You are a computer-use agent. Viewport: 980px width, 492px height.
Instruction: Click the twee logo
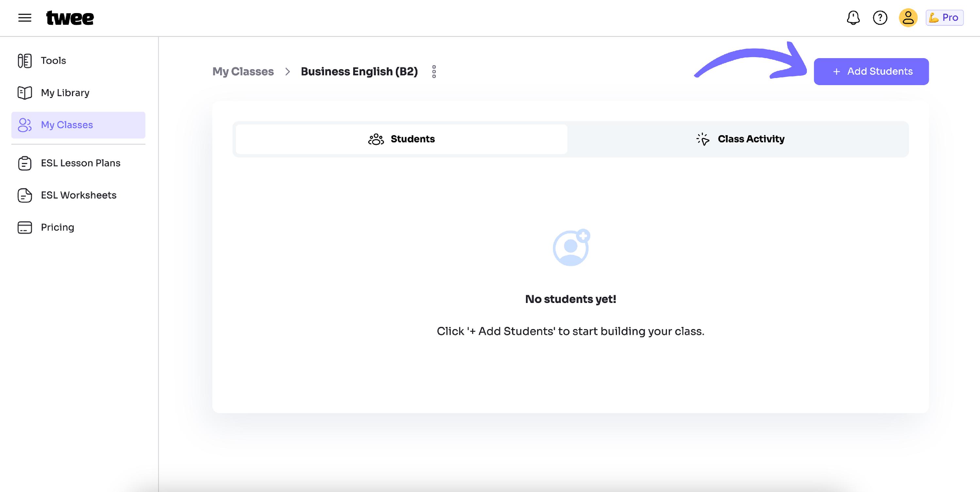point(70,18)
